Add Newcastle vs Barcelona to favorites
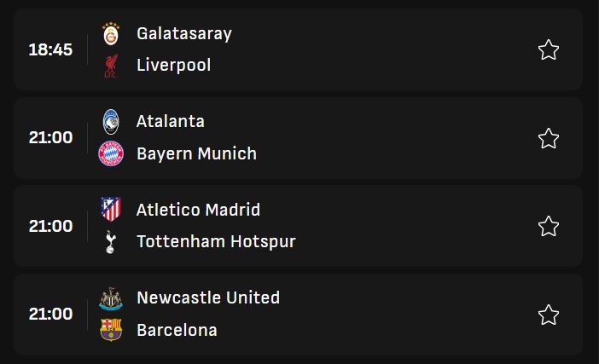This screenshot has height=364, width=599. pos(549,315)
